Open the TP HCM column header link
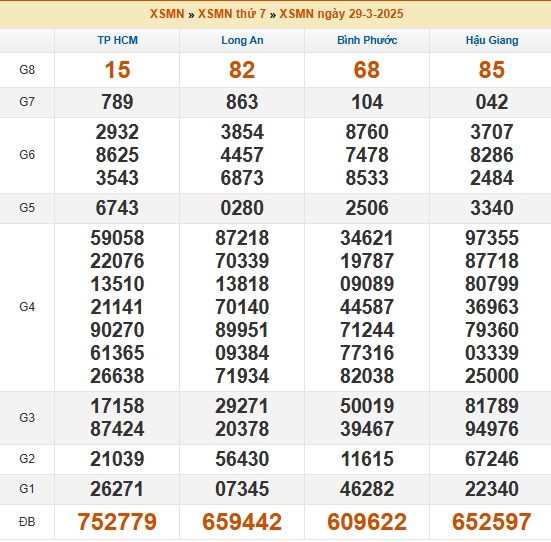Screen dimensions: 551x542 coord(117,40)
